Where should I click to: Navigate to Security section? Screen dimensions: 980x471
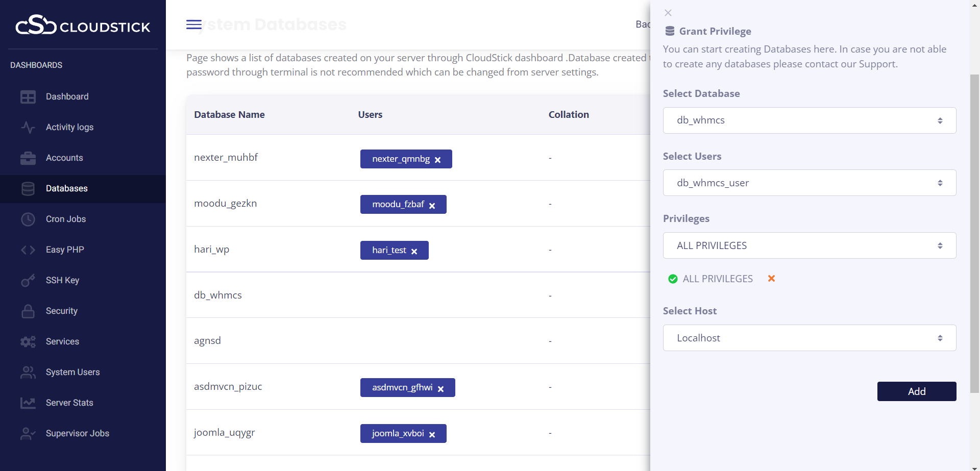62,311
